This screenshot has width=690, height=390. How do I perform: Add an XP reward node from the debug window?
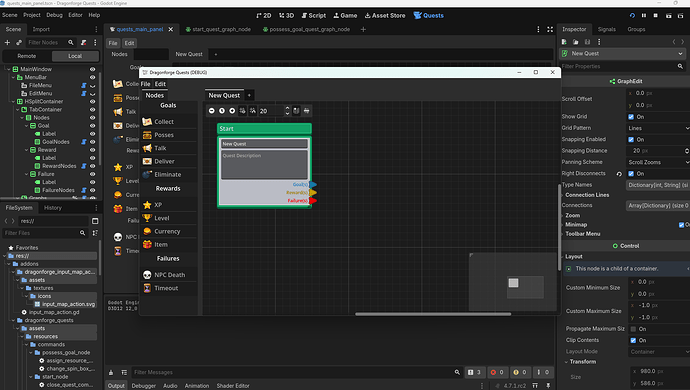pos(169,205)
